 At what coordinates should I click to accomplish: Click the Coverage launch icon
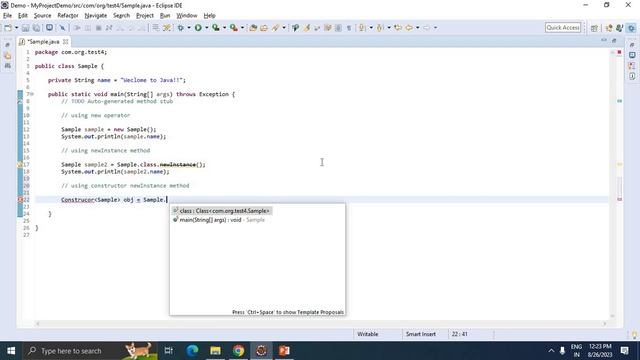pos(216,28)
